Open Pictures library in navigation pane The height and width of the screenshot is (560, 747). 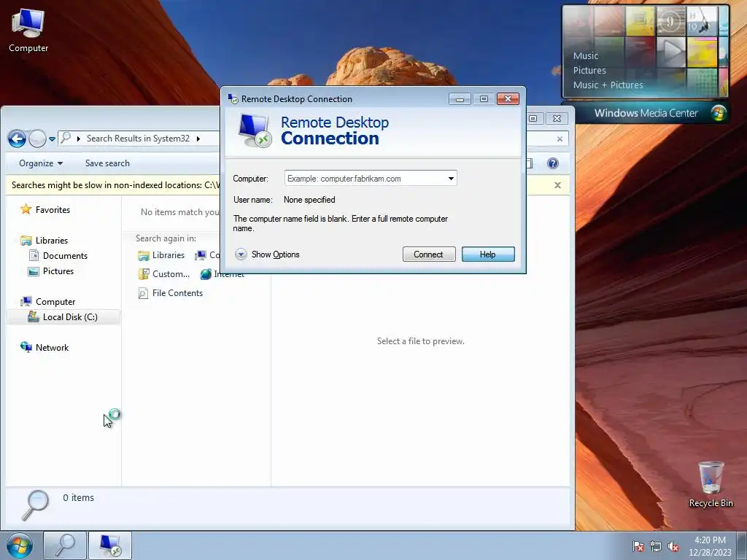click(52, 271)
